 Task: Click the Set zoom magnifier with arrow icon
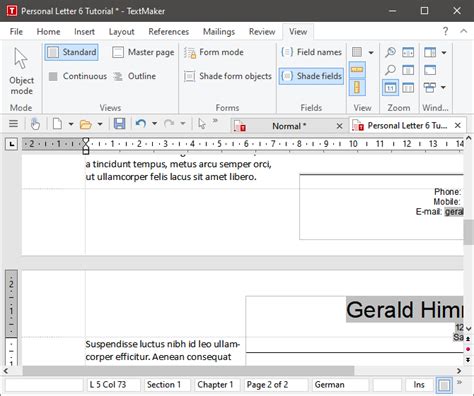390,52
